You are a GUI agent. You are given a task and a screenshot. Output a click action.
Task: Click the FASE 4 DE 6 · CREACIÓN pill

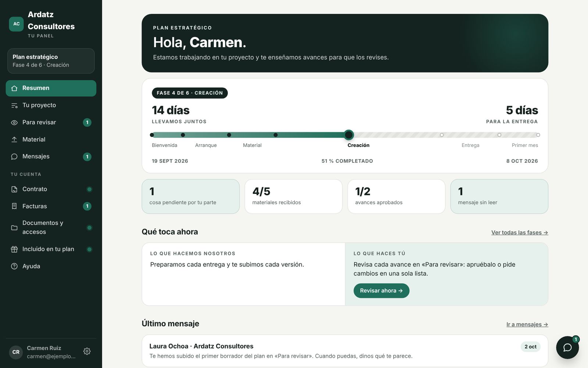(x=190, y=93)
